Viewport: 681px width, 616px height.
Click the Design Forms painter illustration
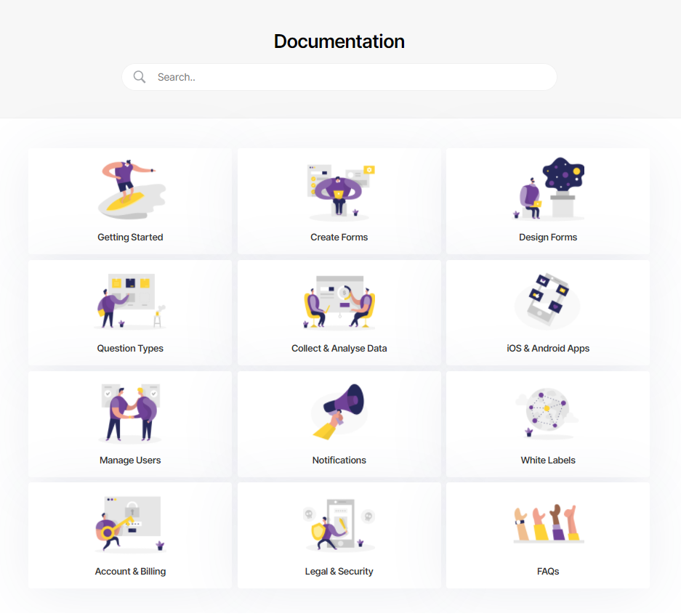click(x=549, y=189)
